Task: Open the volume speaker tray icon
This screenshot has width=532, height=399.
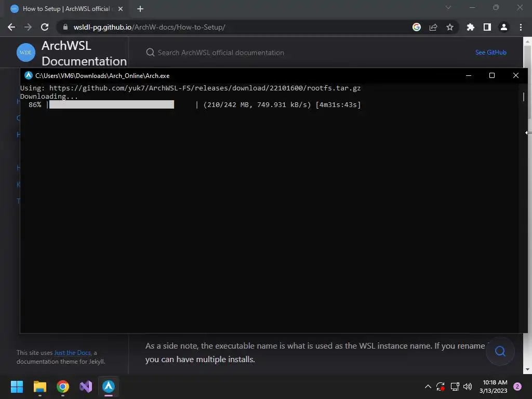Action: [468, 387]
